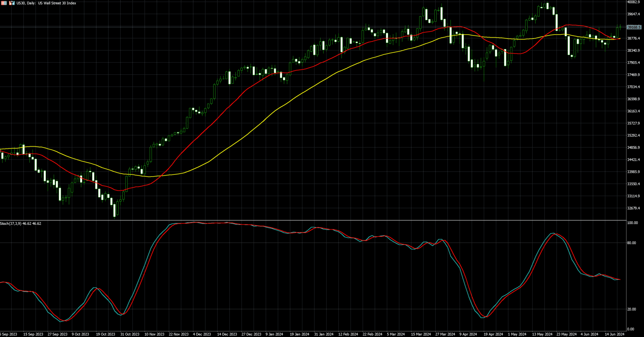Screen dimensions: 644x337
Task: Select the 31 Oct 2023 date marker
Action: coord(130,334)
